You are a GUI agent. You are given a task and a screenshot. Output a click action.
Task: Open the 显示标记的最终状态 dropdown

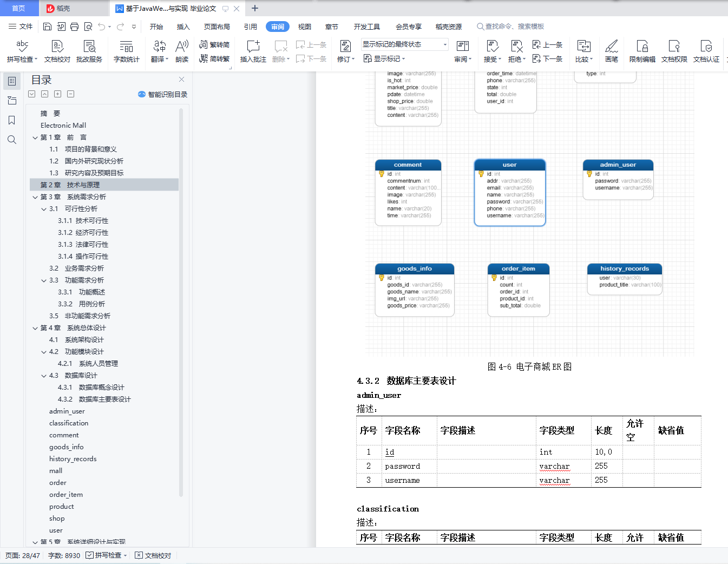[x=405, y=44]
